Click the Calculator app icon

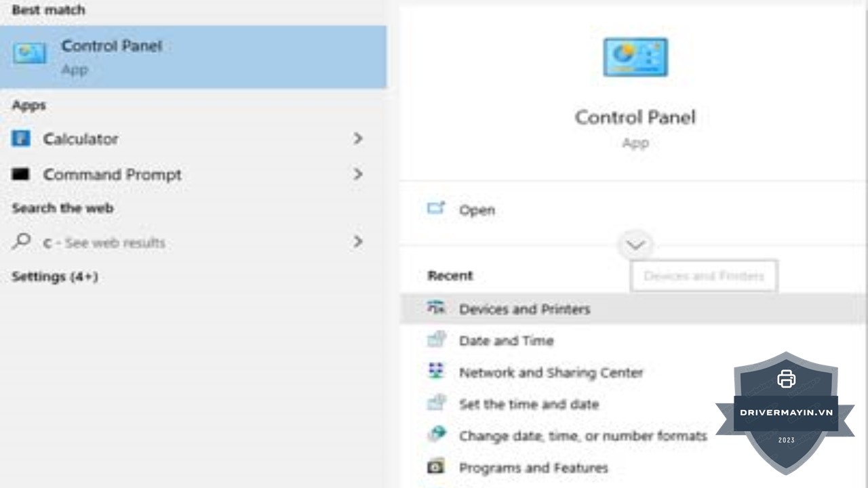[21, 139]
